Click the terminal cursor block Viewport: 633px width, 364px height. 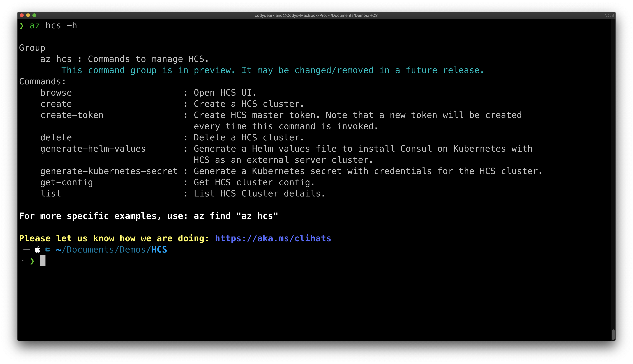(43, 261)
